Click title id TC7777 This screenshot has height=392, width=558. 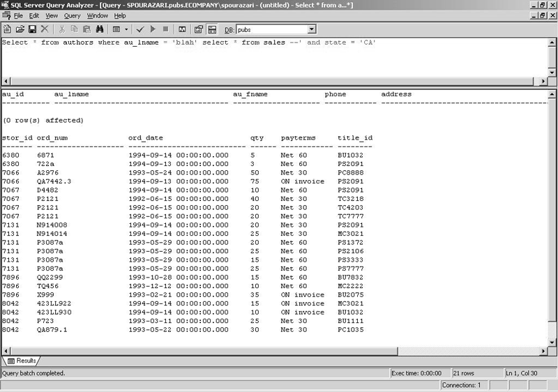[351, 216]
